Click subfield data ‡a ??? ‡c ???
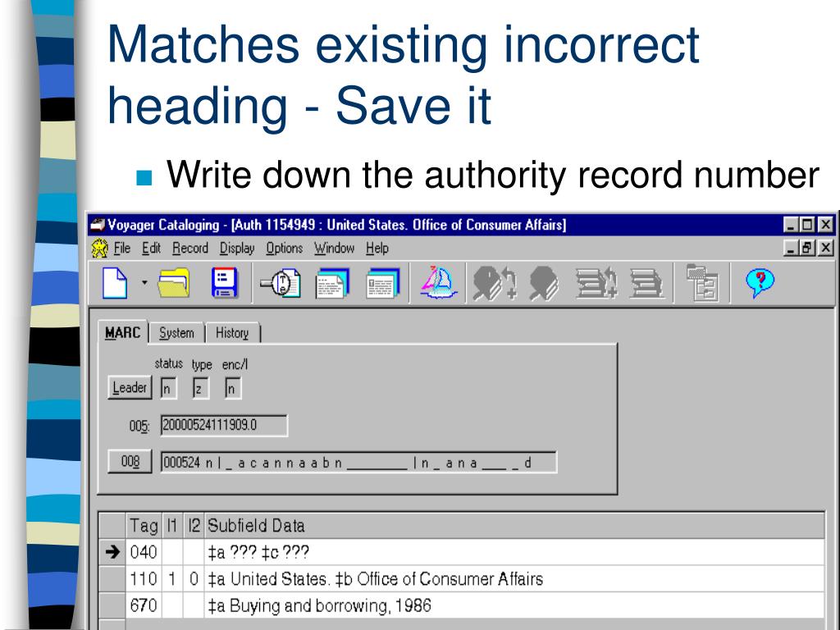840x630 pixels. (514, 552)
